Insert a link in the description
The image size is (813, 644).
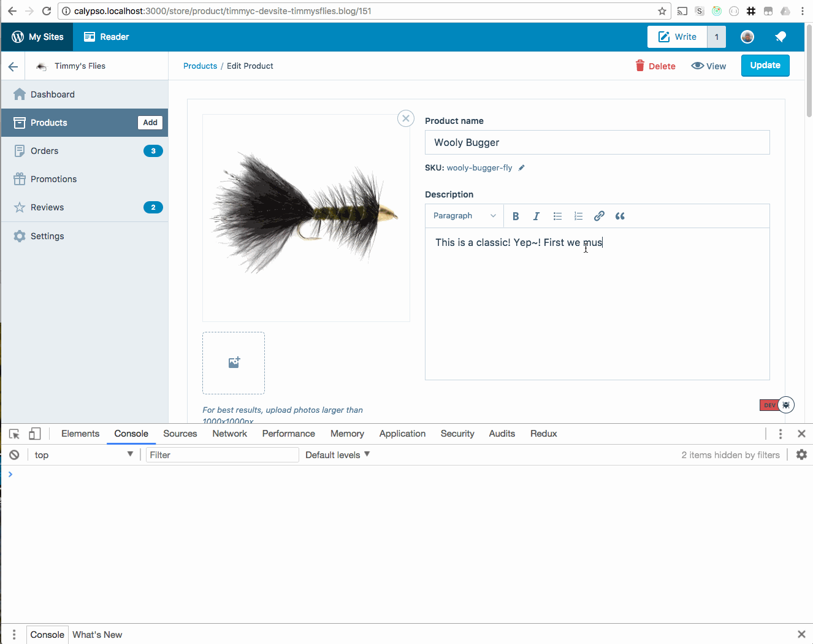coord(599,216)
